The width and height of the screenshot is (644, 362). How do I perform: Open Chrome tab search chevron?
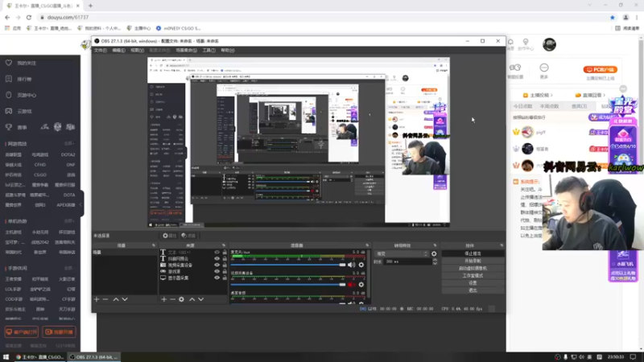click(590, 6)
